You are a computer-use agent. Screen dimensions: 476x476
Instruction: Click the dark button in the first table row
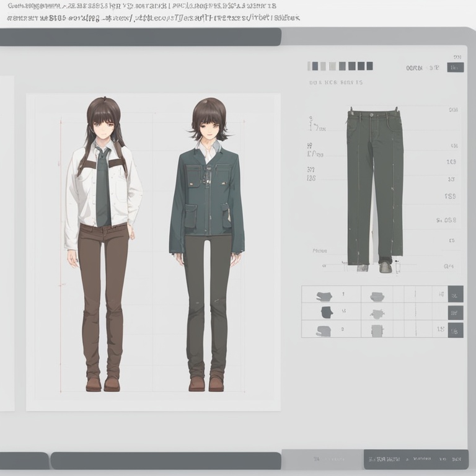(x=456, y=294)
